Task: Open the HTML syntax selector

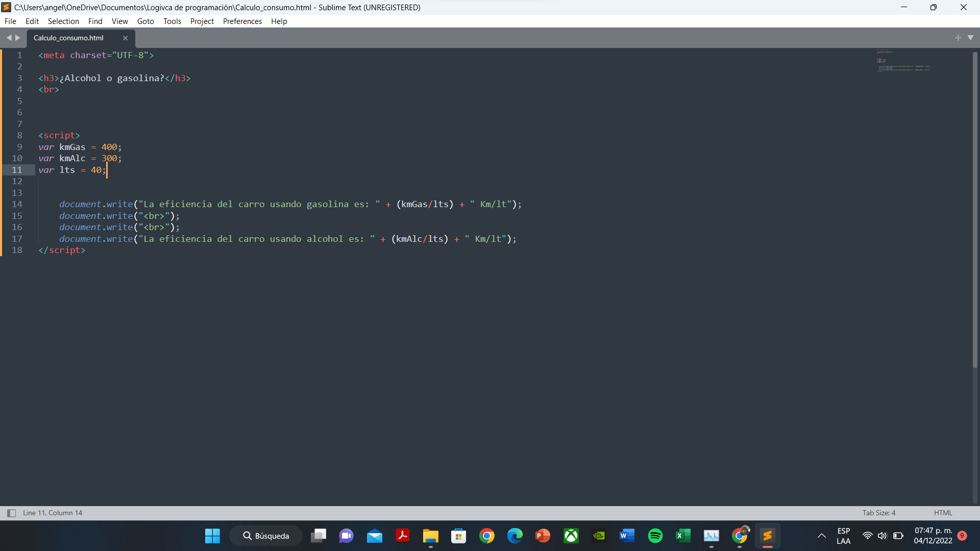Action: point(943,513)
